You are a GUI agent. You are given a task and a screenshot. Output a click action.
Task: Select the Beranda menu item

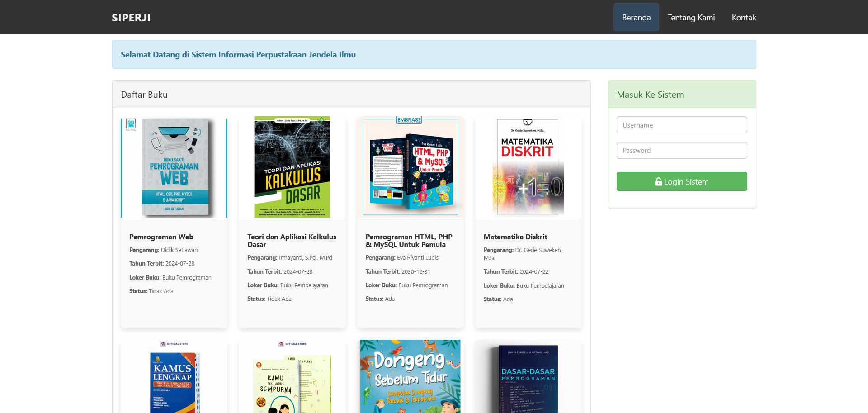coord(636,17)
